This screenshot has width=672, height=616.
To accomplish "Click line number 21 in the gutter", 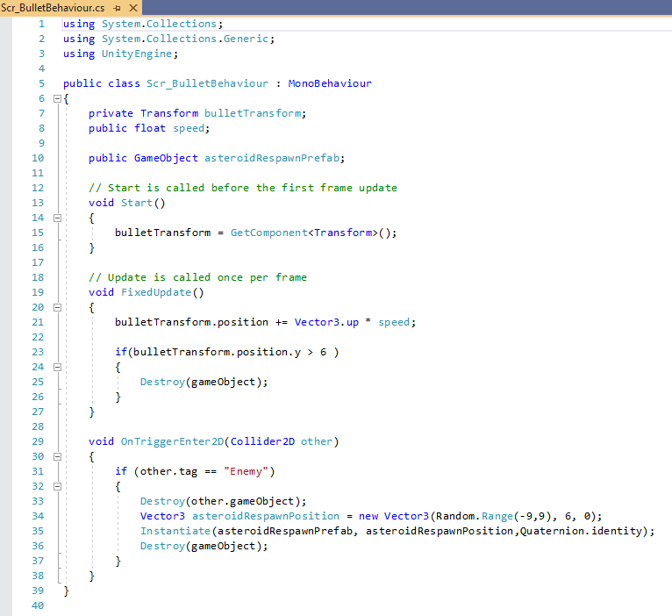I will coord(37,322).
